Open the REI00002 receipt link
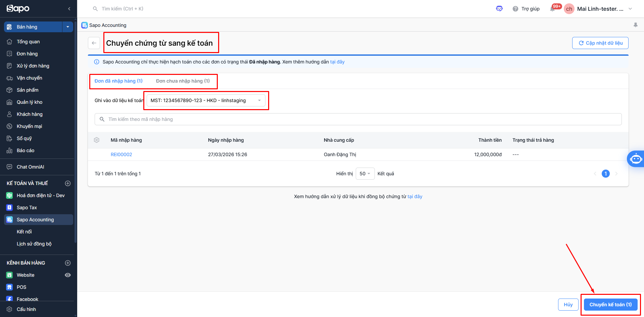 tap(121, 154)
